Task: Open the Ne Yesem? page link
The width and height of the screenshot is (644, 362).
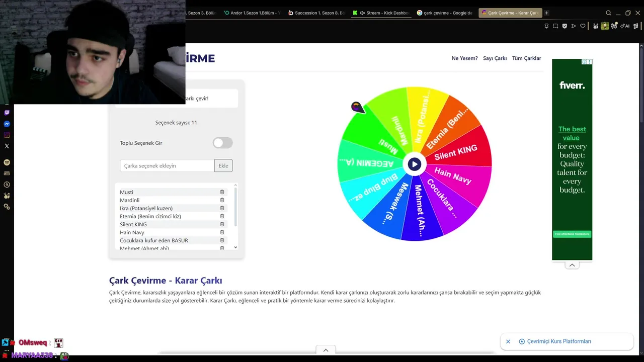Action: pos(464,58)
